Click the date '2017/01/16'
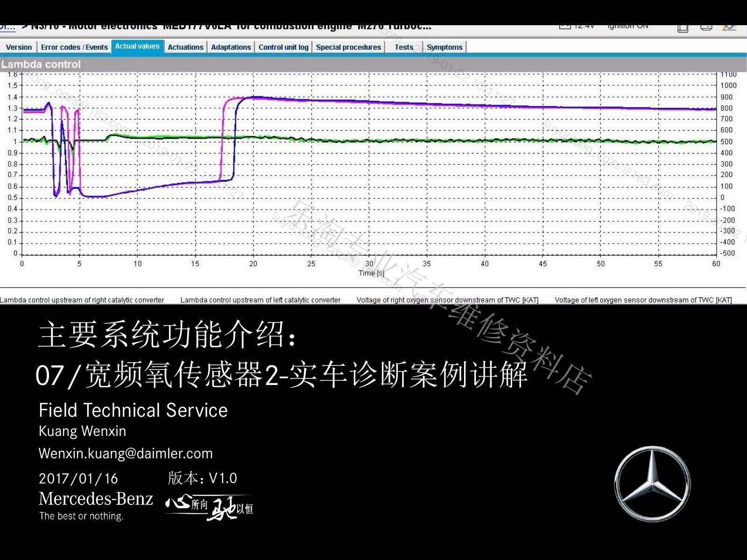747x560 pixels. [78, 478]
